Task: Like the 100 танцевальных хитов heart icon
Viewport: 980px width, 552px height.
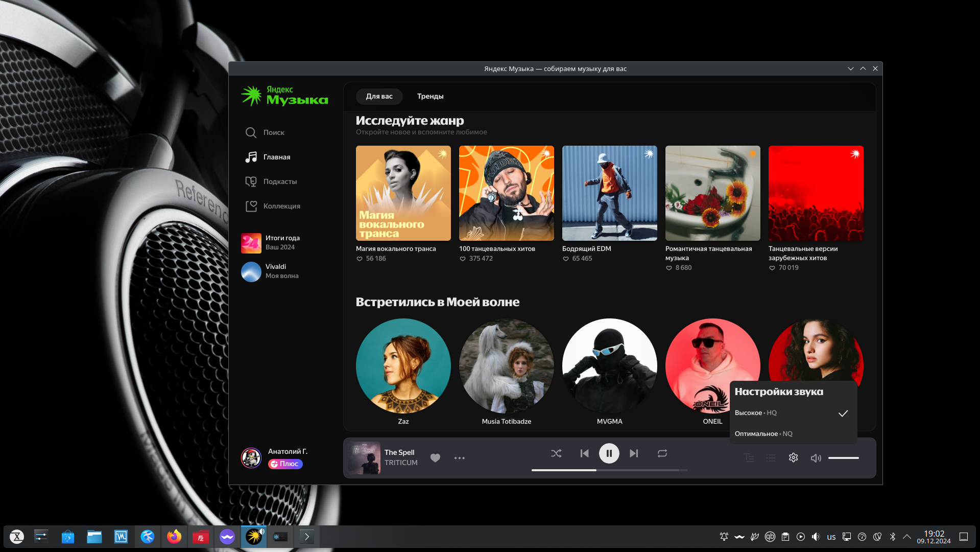Action: click(463, 259)
